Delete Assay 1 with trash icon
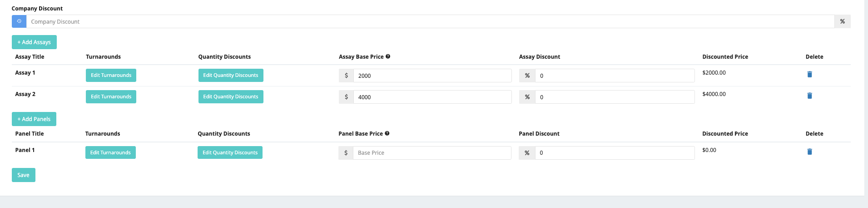 (809, 74)
